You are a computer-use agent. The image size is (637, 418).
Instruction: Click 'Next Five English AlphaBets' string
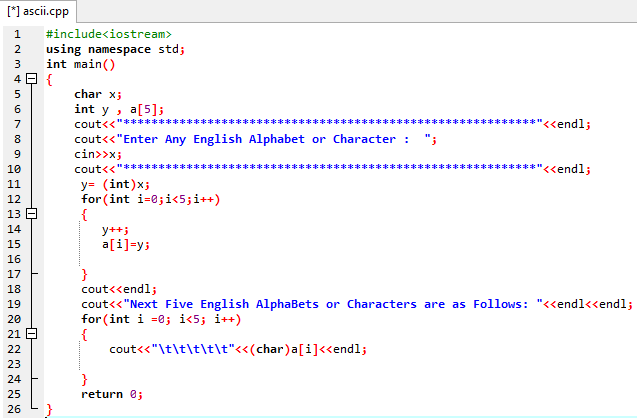(x=224, y=304)
